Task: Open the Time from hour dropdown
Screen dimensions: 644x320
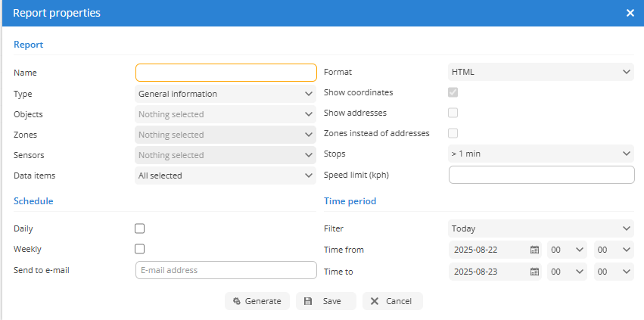Action: point(568,250)
